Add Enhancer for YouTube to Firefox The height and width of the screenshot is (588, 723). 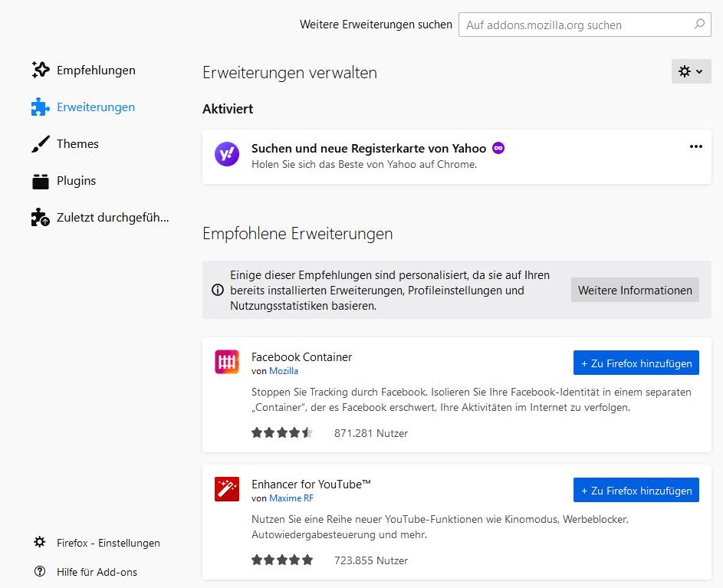point(636,490)
